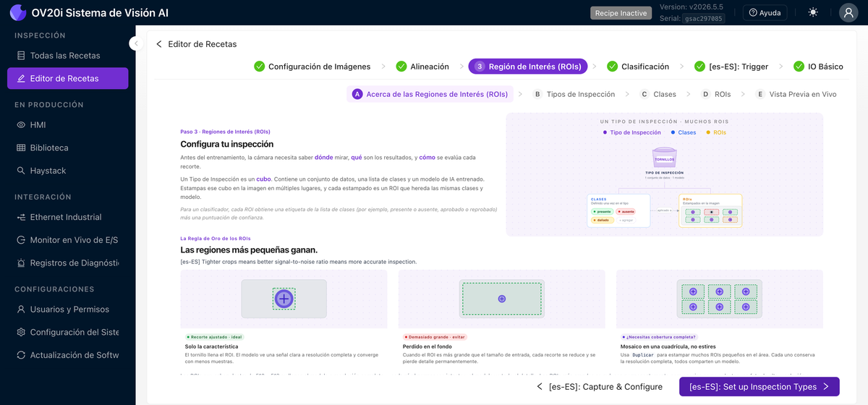Click heading Las regiones más pequeñas ganan
Screen dimensions: 868x405
coord(249,250)
